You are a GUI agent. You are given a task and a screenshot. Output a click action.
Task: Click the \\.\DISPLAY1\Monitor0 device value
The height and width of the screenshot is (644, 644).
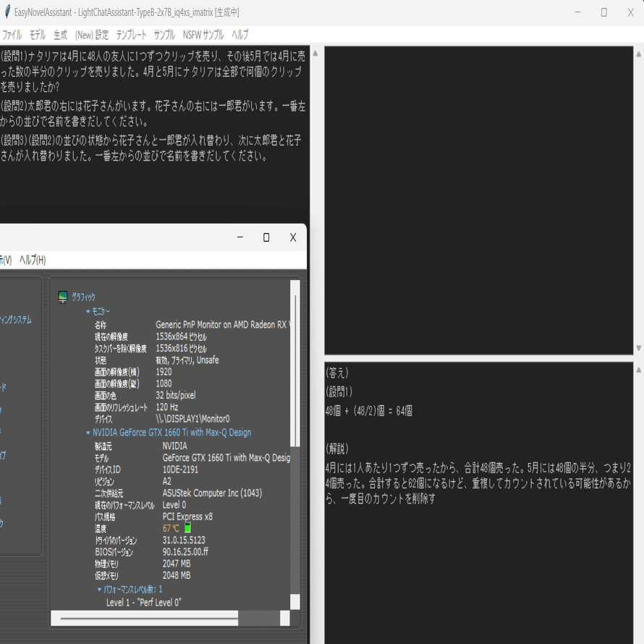[x=192, y=419]
